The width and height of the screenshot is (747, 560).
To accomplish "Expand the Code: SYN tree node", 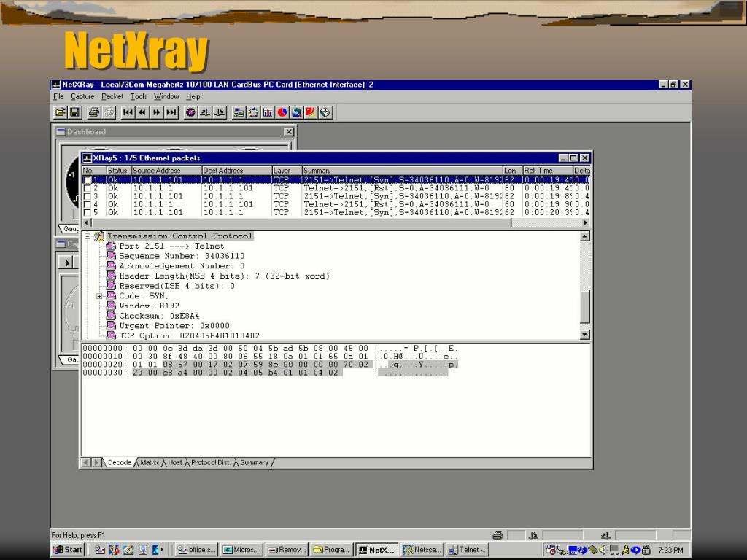I will [99, 296].
